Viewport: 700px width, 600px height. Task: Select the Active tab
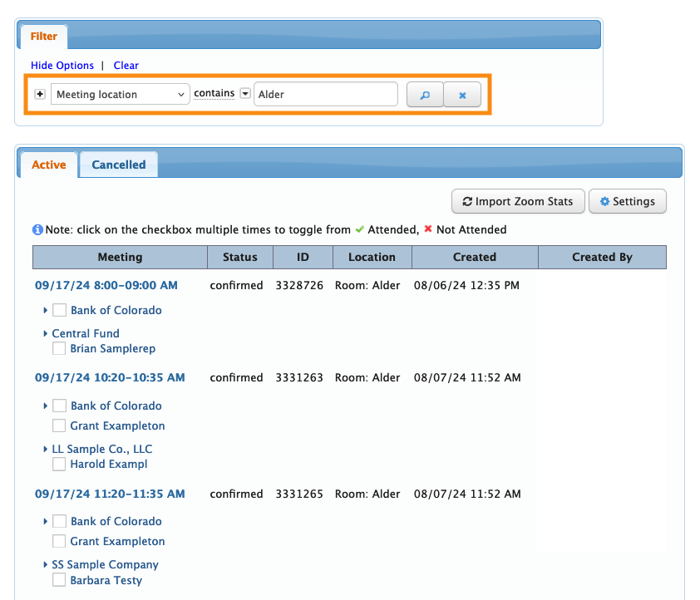[x=48, y=165]
